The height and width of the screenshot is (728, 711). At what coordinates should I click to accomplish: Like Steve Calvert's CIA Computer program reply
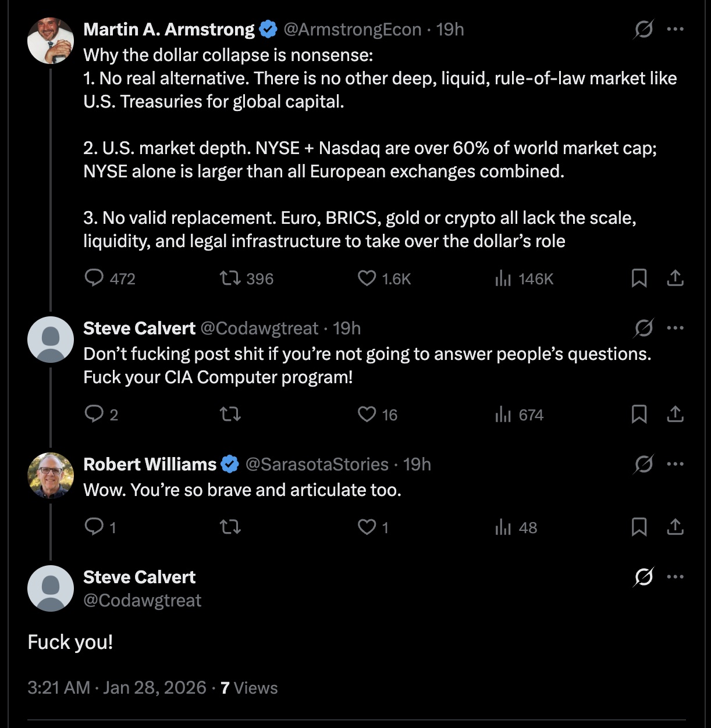pyautogui.click(x=367, y=415)
